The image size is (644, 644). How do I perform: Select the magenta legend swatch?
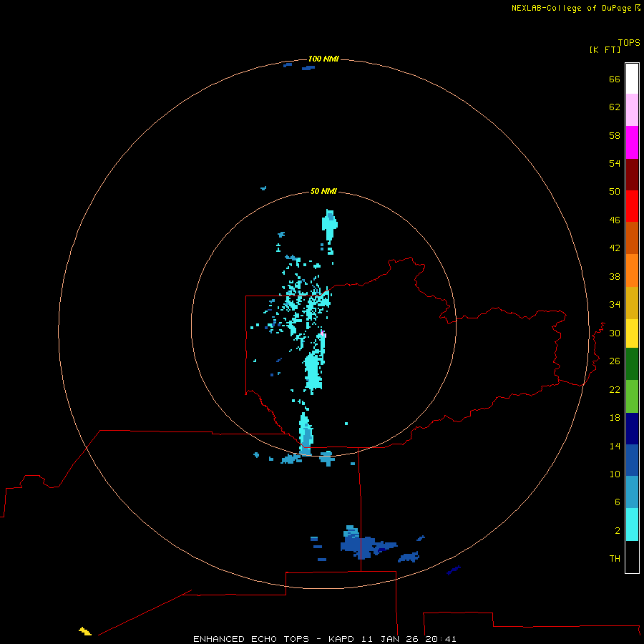click(632, 142)
